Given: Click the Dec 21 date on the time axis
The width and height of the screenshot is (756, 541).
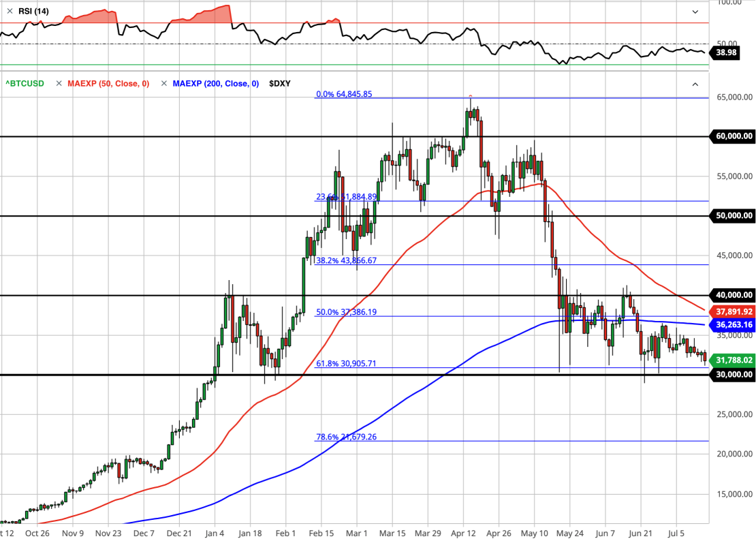Looking at the screenshot, I should (x=179, y=534).
